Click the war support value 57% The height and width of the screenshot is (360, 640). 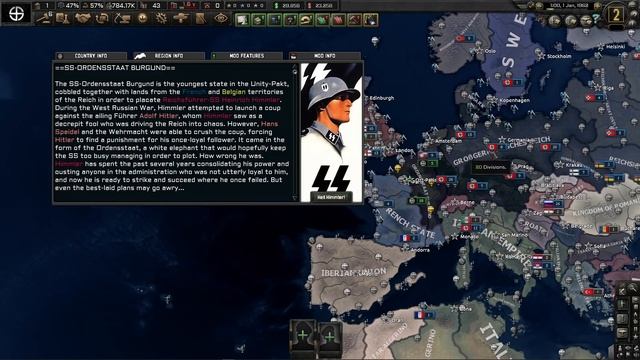[96, 6]
